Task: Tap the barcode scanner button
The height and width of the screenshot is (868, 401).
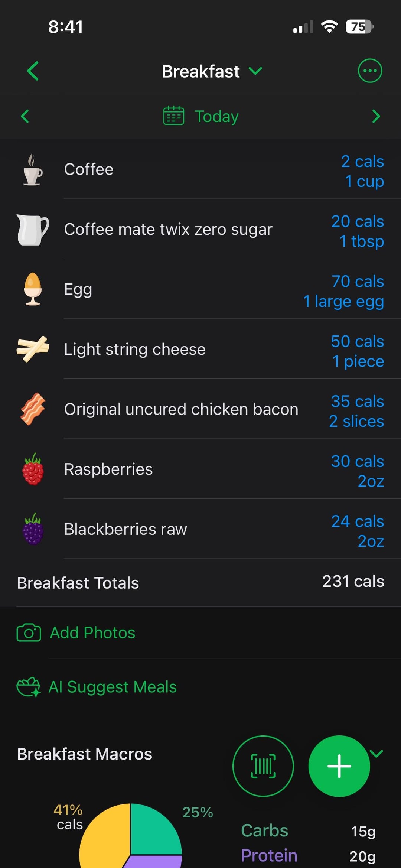Action: (x=263, y=766)
